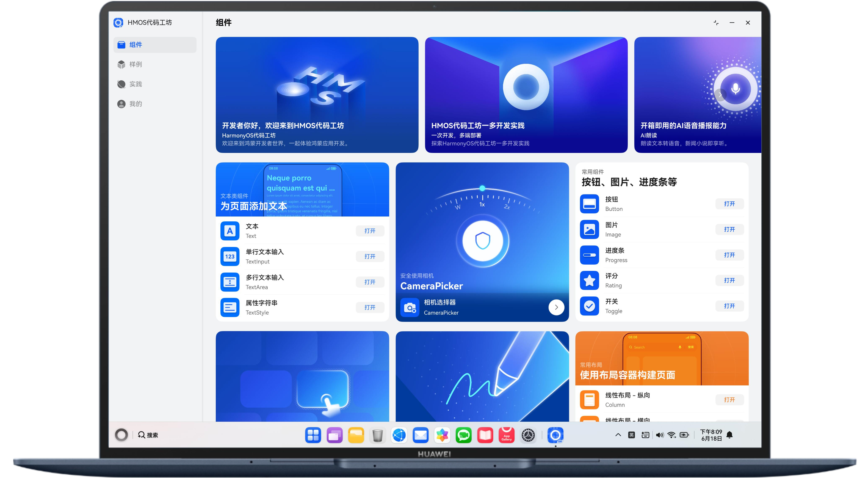Screen dimensions: 868x478
Task: Click the 评分 Rating star icon
Action: click(x=589, y=281)
